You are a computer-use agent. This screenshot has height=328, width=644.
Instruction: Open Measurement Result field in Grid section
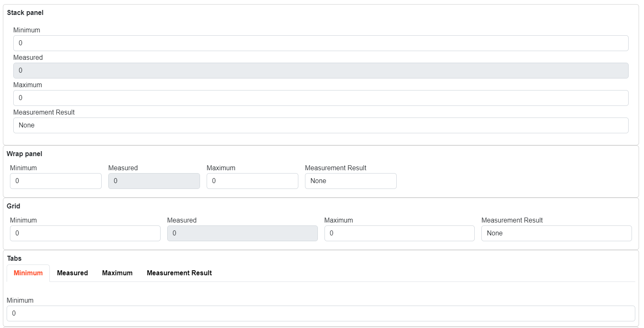pyautogui.click(x=556, y=233)
